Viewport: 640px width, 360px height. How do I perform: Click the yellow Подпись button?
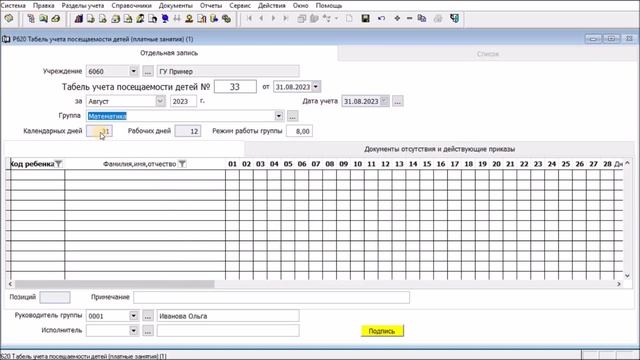coord(382,331)
